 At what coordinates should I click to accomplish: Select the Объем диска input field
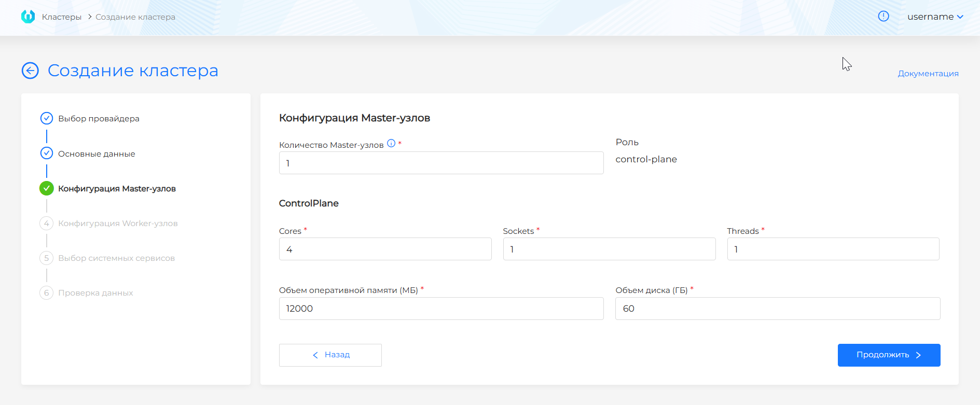777,309
